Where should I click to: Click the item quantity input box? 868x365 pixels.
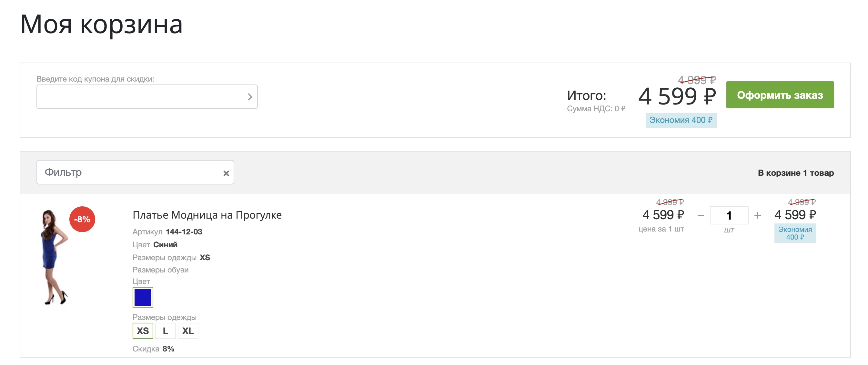click(x=729, y=215)
